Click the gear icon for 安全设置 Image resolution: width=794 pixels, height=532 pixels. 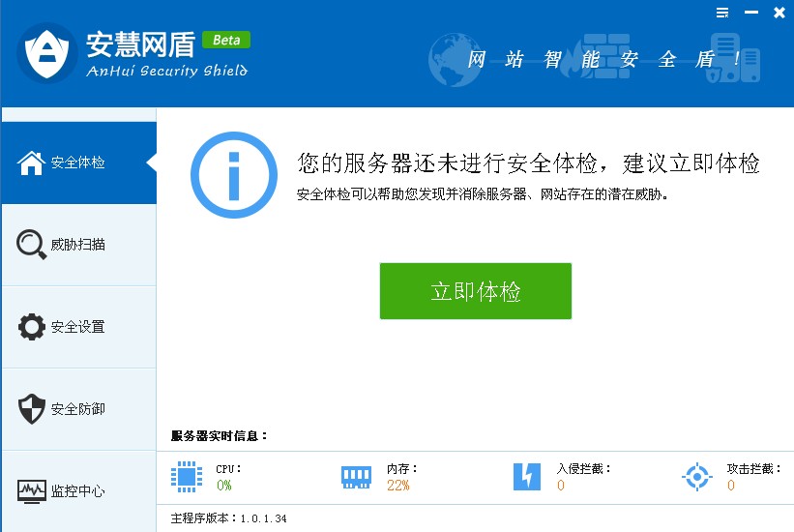31,327
